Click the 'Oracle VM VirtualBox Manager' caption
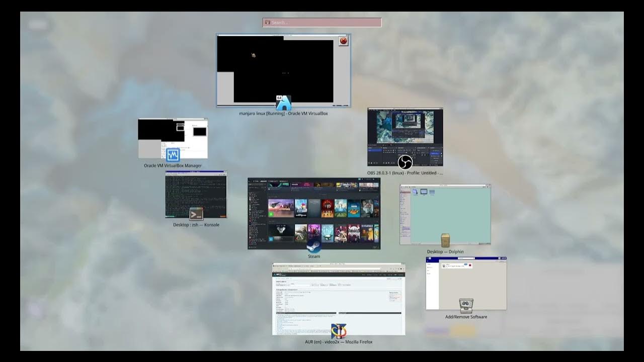Image resolution: width=644 pixels, height=362 pixels. point(173,165)
